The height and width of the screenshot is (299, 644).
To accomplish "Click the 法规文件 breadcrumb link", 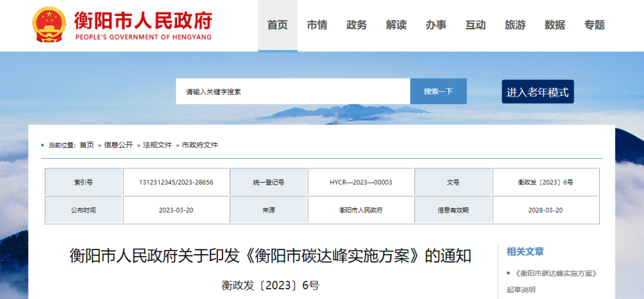I will (x=157, y=145).
